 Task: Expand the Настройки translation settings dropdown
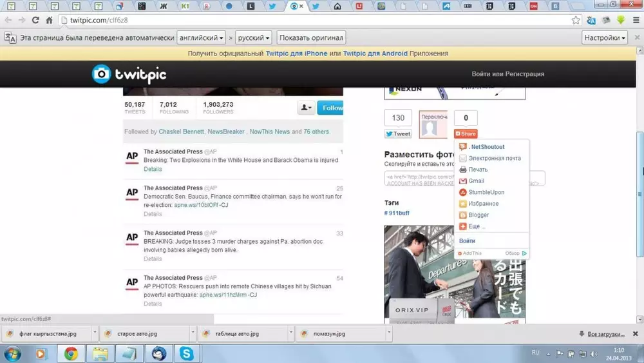(x=604, y=37)
